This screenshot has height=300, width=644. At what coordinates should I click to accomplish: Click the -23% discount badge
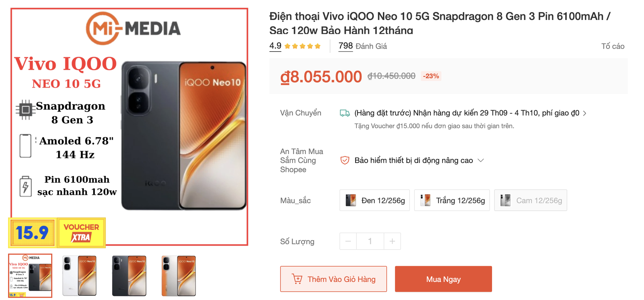coord(431,76)
